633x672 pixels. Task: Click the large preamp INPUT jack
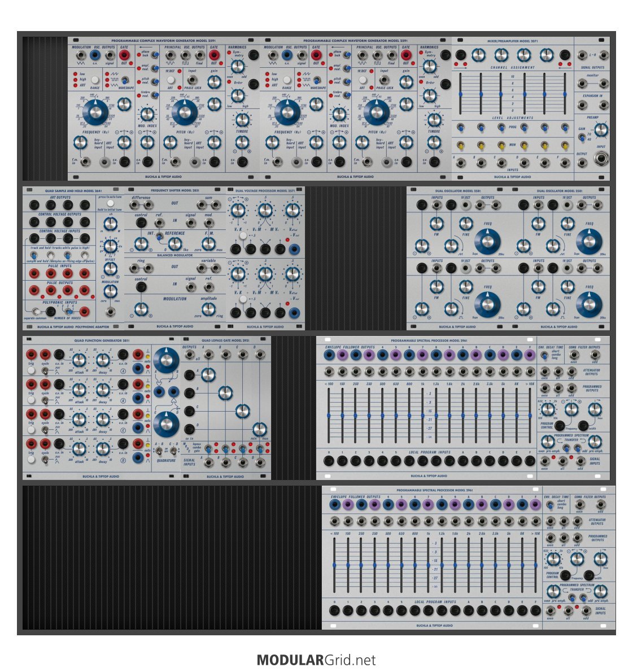tap(601, 159)
